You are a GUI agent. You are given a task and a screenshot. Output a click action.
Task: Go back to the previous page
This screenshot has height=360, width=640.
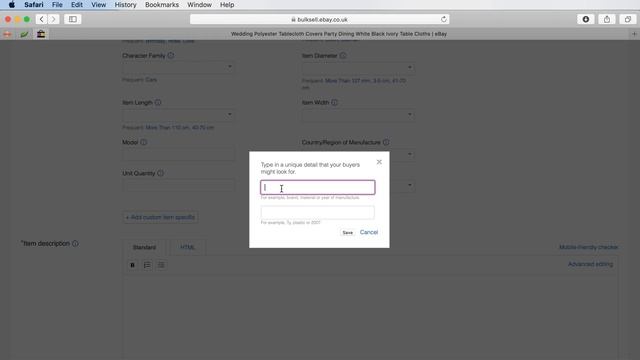point(42,19)
